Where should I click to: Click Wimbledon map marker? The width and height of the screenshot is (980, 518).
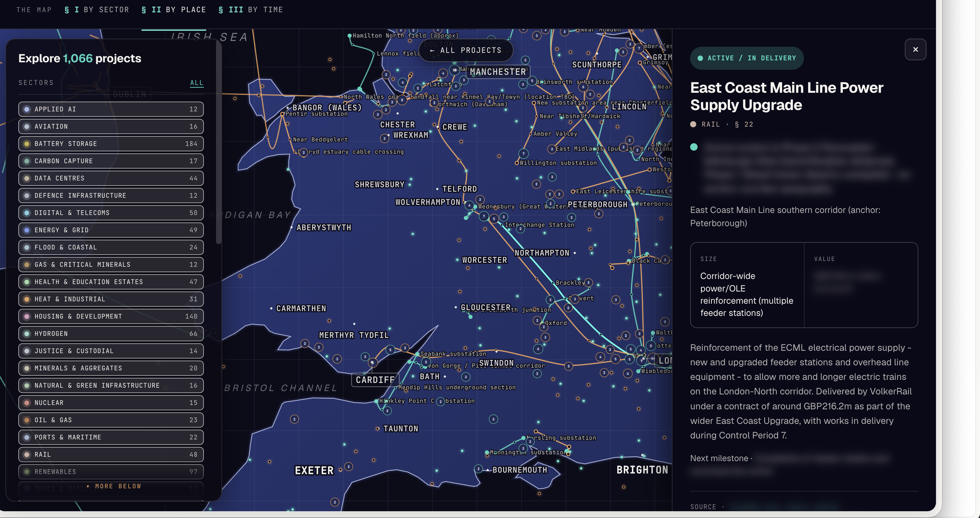click(x=638, y=371)
